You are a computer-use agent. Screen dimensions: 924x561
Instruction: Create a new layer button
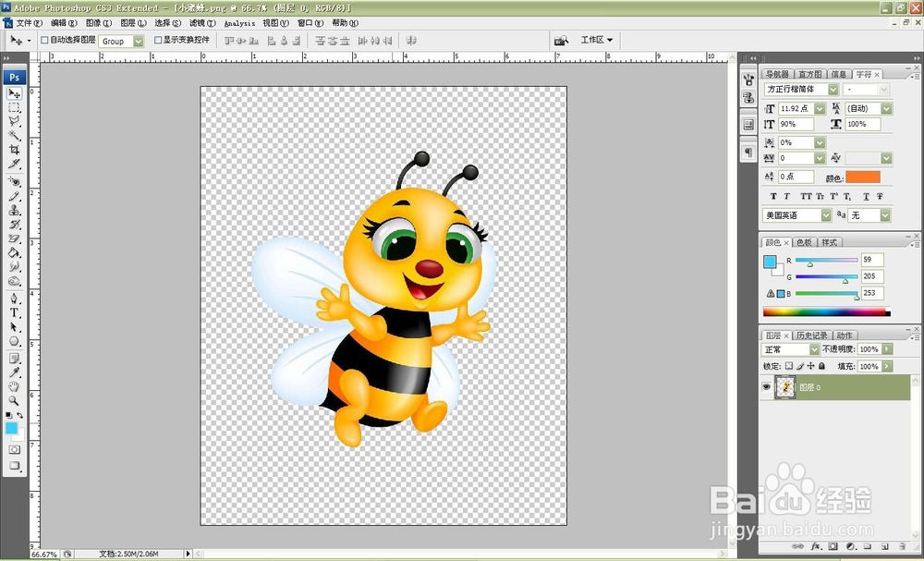pos(884,546)
